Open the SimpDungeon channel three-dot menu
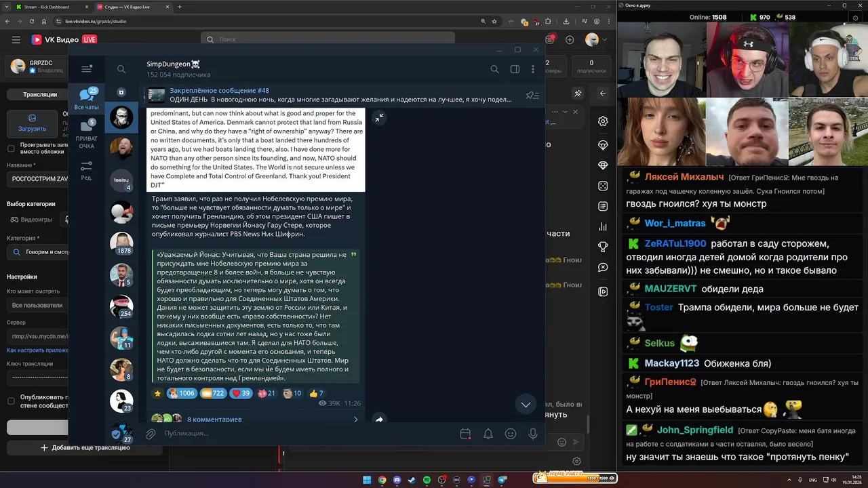Screen dimensions: 868x488 click(534, 69)
